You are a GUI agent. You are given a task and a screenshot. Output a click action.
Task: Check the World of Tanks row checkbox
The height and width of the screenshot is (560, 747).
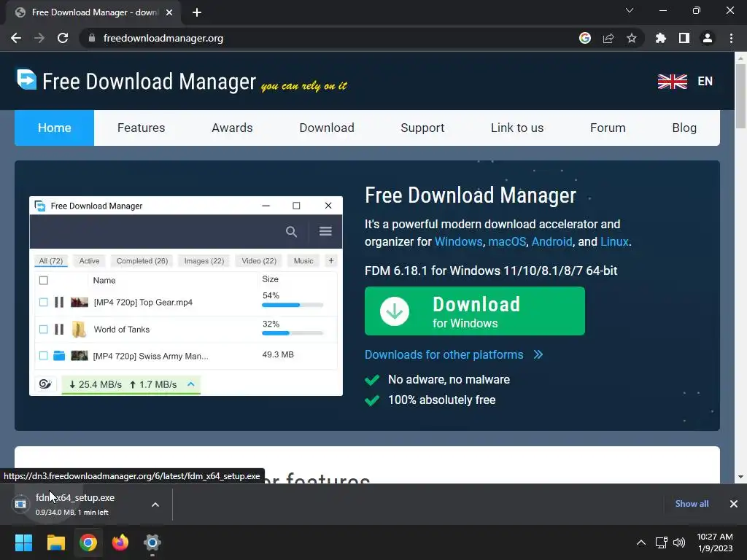tap(43, 329)
